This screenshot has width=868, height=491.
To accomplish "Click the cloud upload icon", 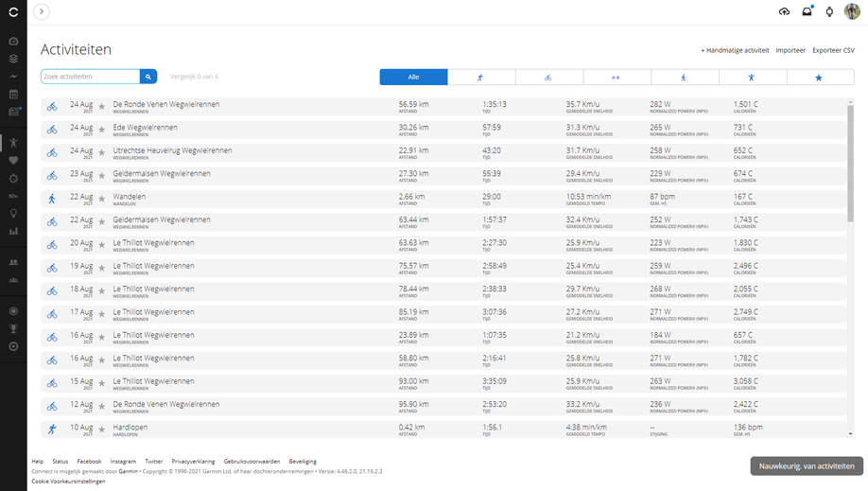I will (x=784, y=12).
